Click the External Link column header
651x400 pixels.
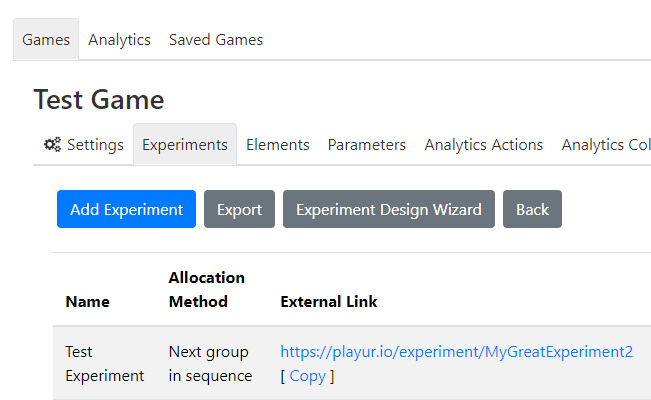pos(329,302)
